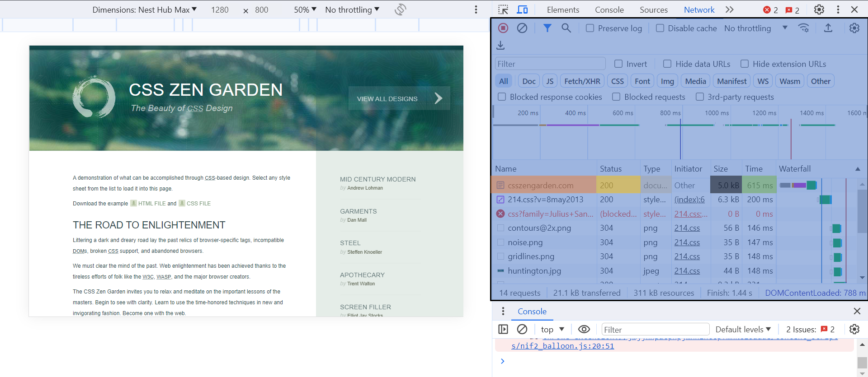Open the red errors counter
868x377 pixels.
click(771, 10)
